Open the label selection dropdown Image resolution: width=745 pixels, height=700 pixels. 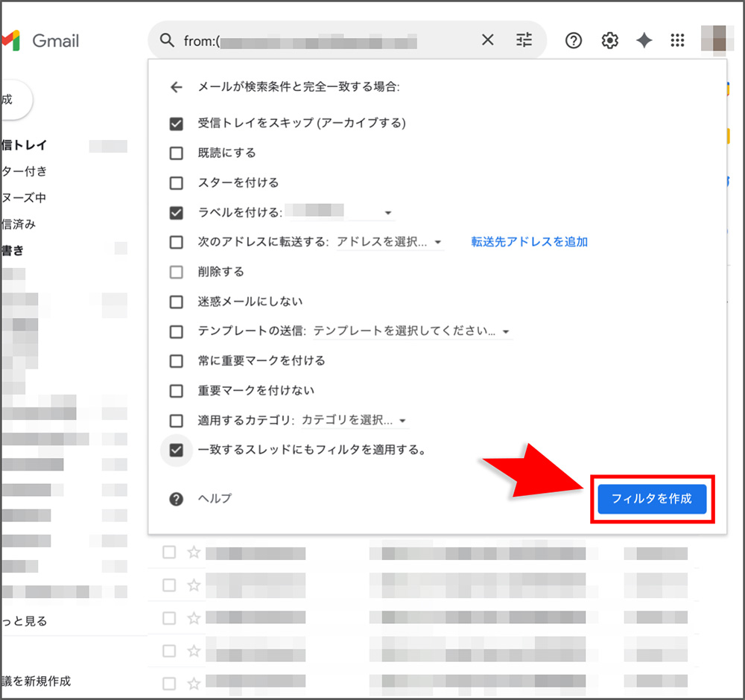pyautogui.click(x=342, y=212)
